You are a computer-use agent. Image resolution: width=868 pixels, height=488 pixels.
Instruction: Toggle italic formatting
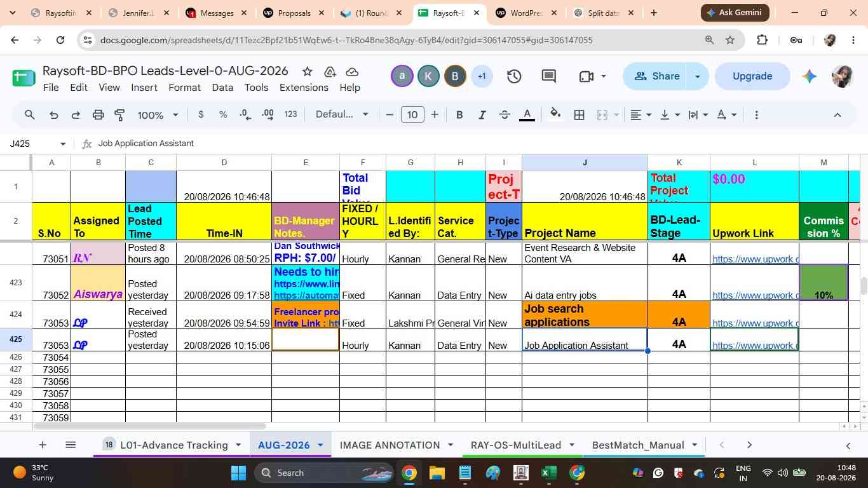482,115
